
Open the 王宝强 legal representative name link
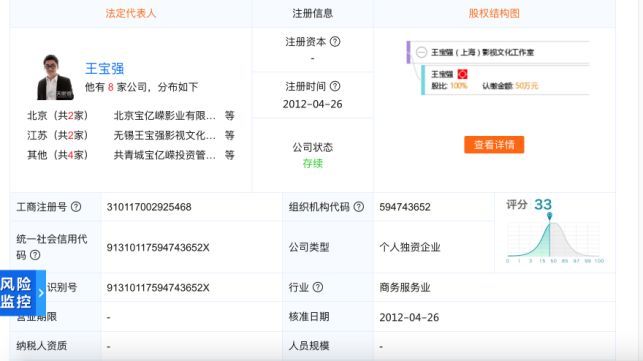[104, 69]
